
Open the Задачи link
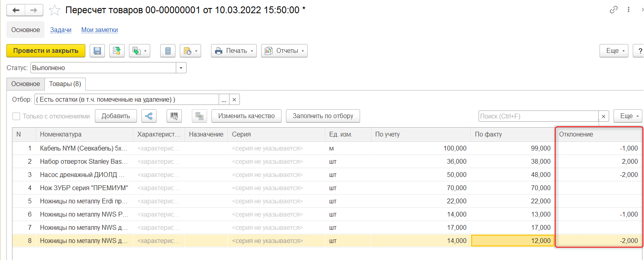pyautogui.click(x=61, y=30)
